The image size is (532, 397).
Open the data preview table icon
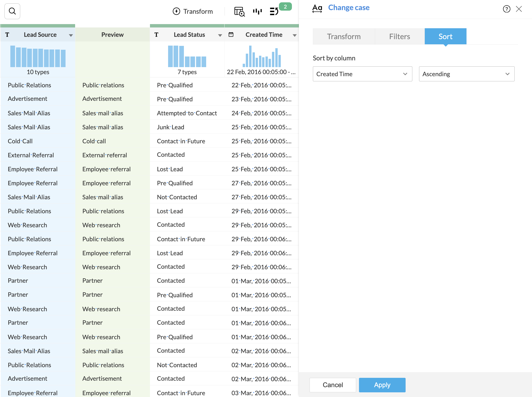pos(239,11)
